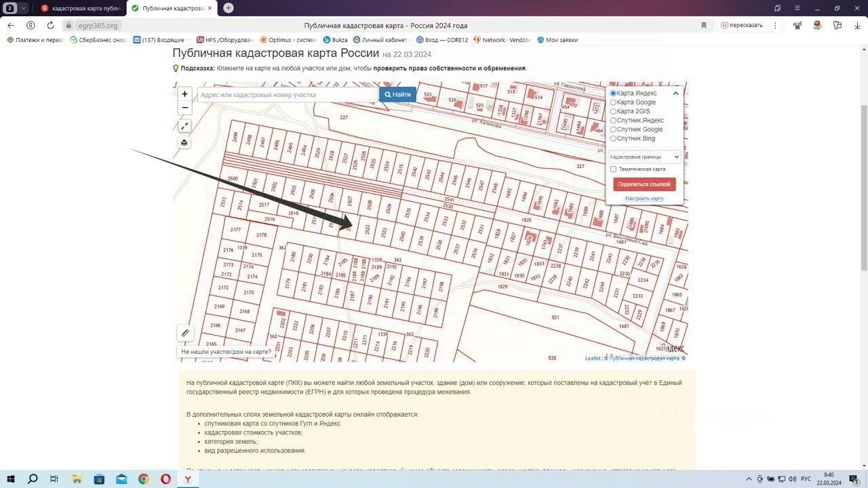Click the page vertical scrollbar
The height and width of the screenshot is (488, 868).
(864, 187)
